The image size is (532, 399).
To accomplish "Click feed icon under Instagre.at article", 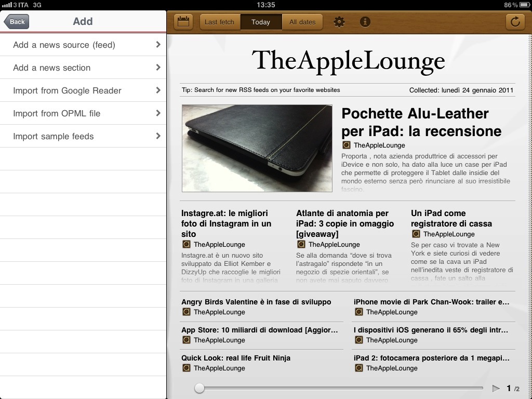I will click(187, 244).
